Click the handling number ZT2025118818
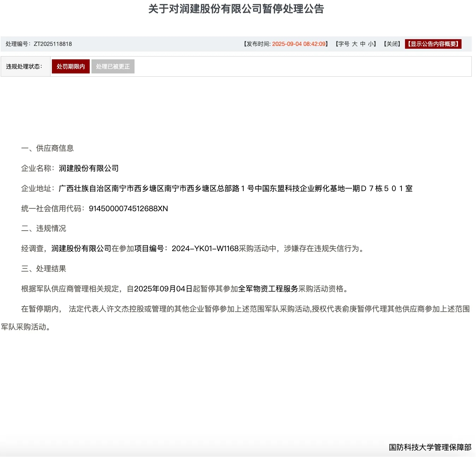 pyautogui.click(x=53, y=44)
